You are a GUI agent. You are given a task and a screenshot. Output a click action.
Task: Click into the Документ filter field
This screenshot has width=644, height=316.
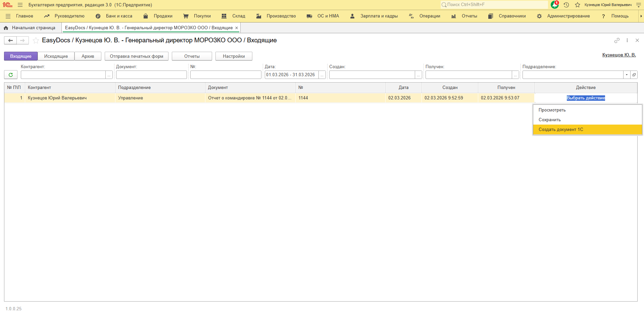point(151,75)
